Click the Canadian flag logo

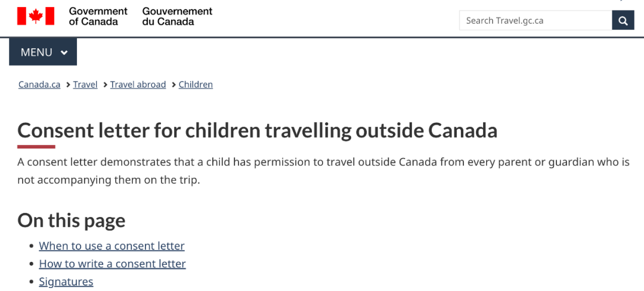click(x=36, y=16)
